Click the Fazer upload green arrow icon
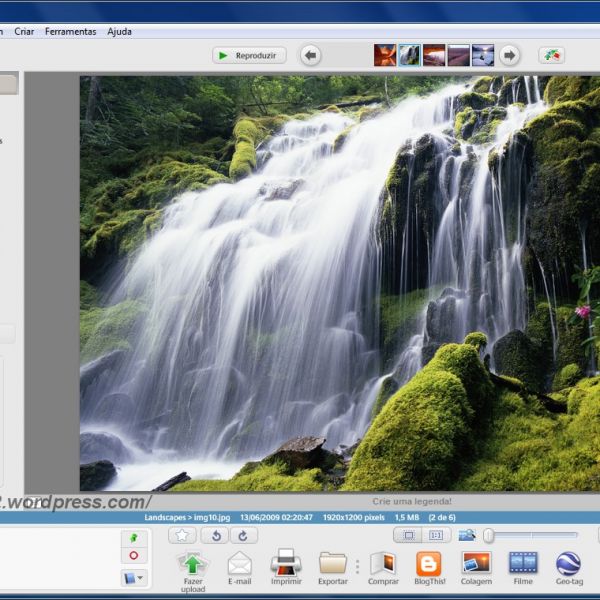The height and width of the screenshot is (600, 600). [192, 565]
